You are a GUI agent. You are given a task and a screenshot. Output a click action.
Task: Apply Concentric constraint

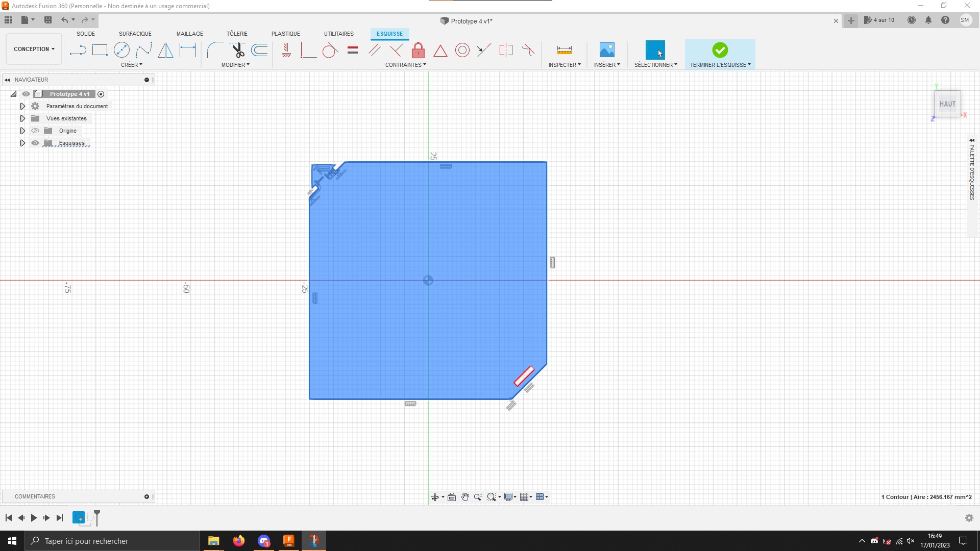[462, 50]
